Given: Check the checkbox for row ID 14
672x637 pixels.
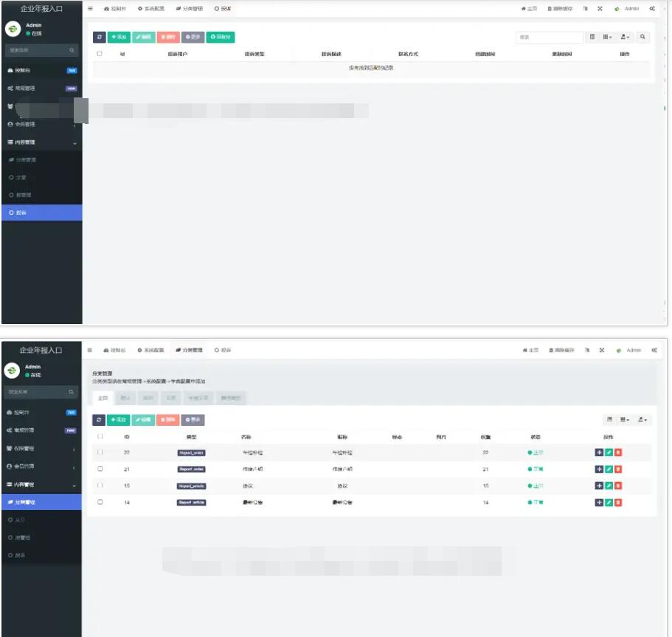Looking at the screenshot, I should [100, 502].
